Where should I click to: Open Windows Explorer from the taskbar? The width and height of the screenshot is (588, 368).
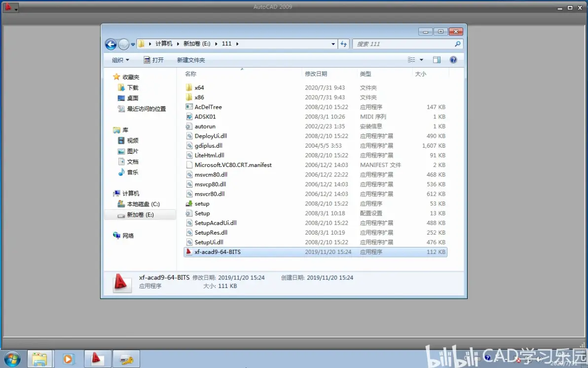click(39, 359)
